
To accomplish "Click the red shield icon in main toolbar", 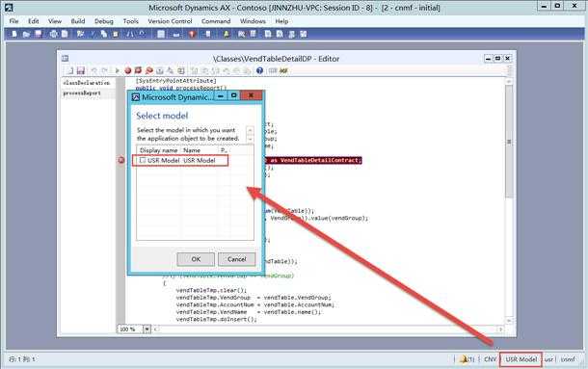I will 192,34.
